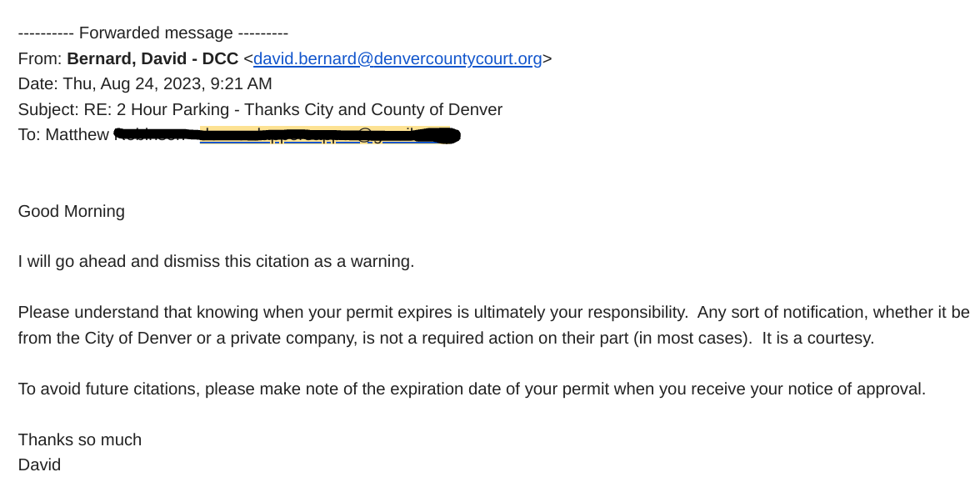Click sender name Bernard, David - DCC

point(152,58)
